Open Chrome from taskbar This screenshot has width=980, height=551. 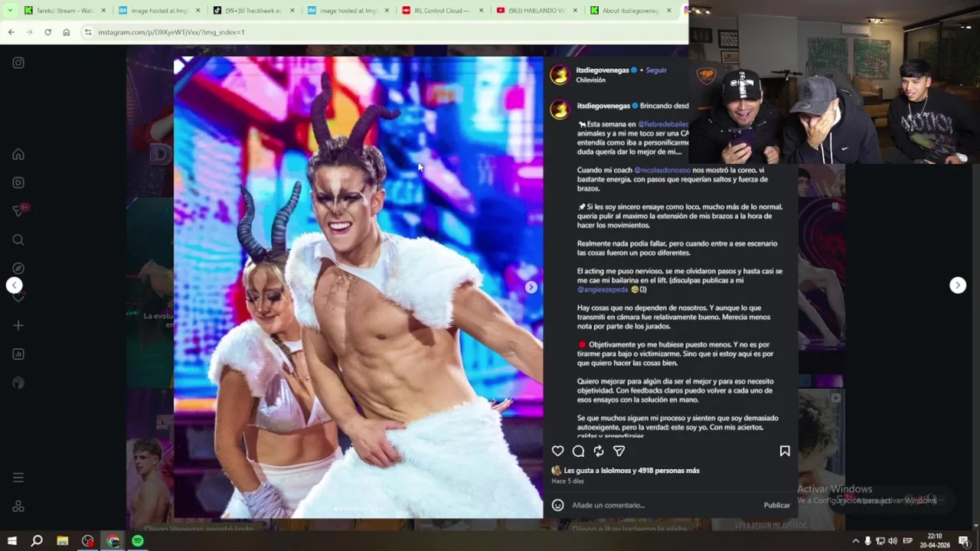tap(113, 541)
